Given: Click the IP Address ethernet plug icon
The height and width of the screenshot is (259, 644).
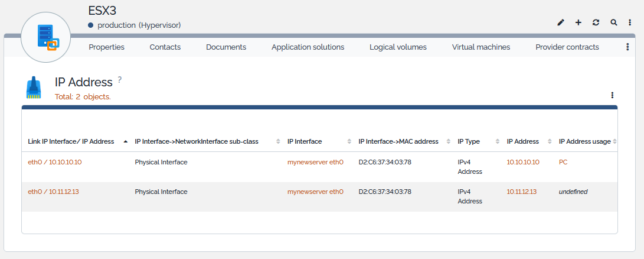Looking at the screenshot, I should click(34, 88).
